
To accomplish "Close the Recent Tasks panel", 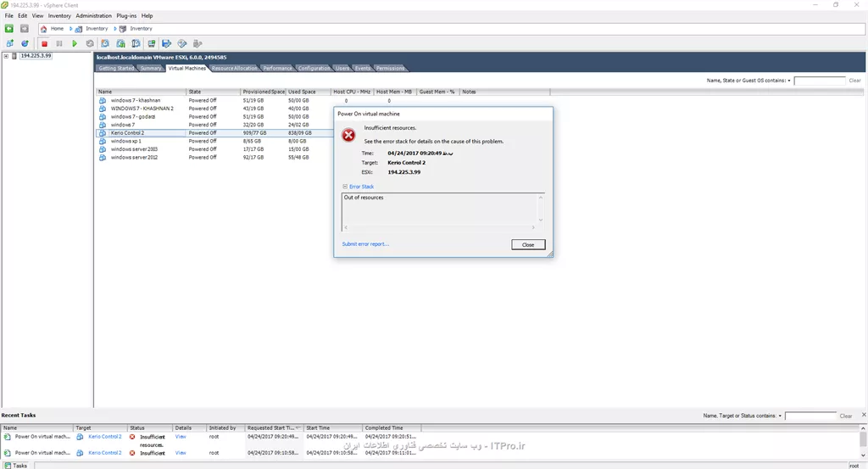I will [x=864, y=415].
